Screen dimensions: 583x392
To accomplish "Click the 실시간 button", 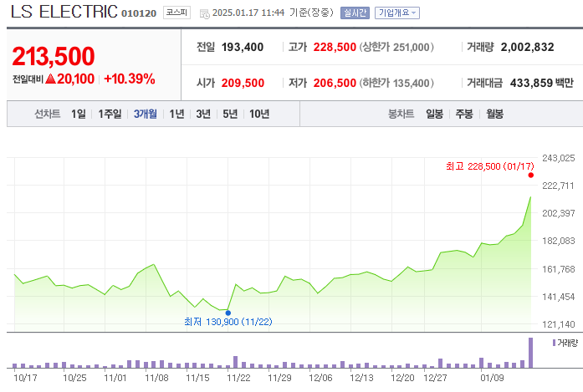I will click(x=355, y=13).
